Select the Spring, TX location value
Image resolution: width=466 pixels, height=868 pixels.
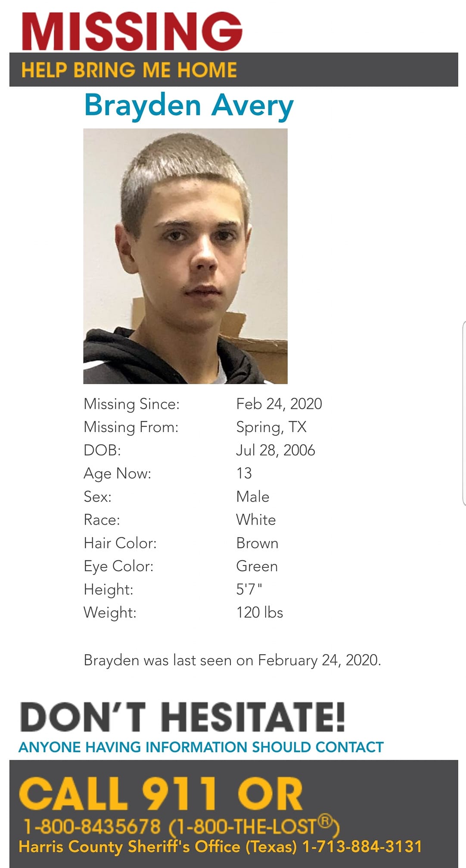tap(271, 427)
